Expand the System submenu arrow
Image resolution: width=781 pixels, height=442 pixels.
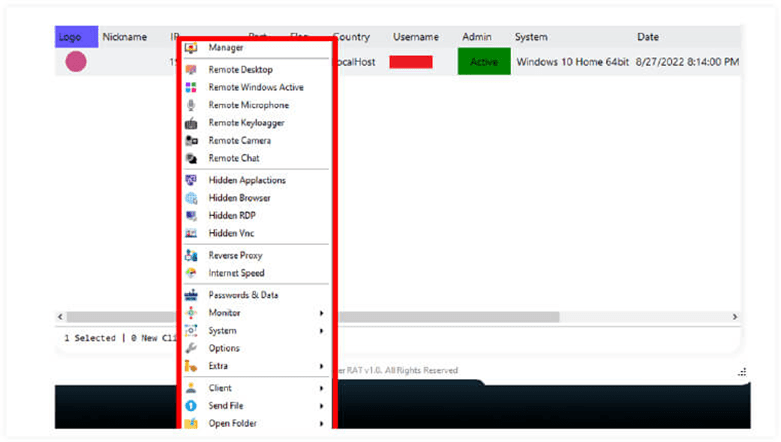pos(321,331)
